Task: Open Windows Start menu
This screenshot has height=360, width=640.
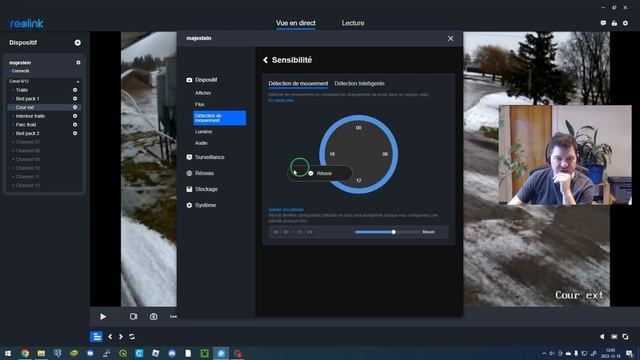Action: [x=7, y=353]
